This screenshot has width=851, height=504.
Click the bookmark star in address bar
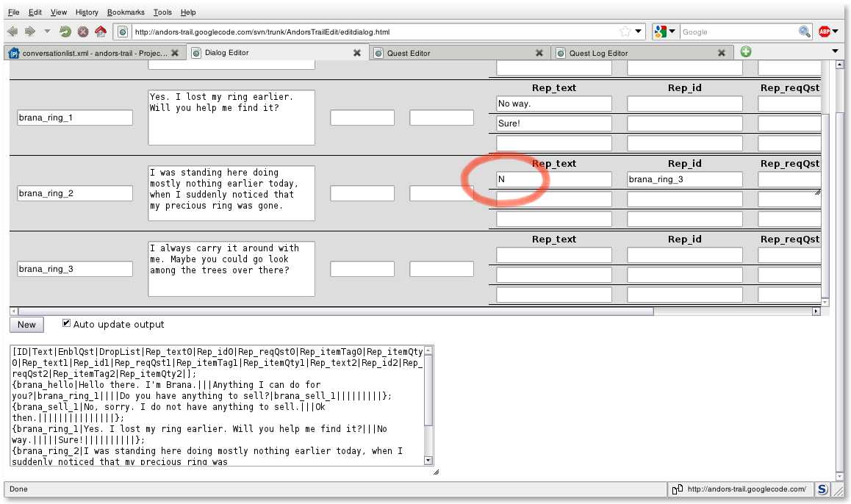625,32
